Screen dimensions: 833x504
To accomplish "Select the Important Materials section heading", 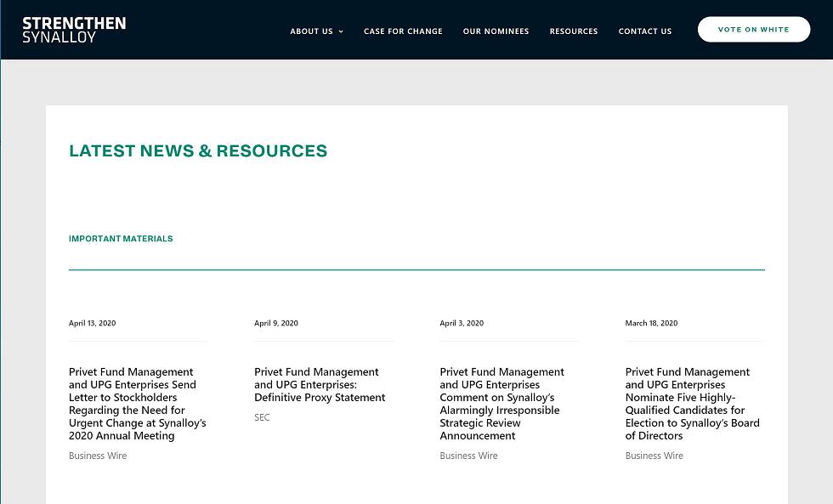I will pos(121,239).
